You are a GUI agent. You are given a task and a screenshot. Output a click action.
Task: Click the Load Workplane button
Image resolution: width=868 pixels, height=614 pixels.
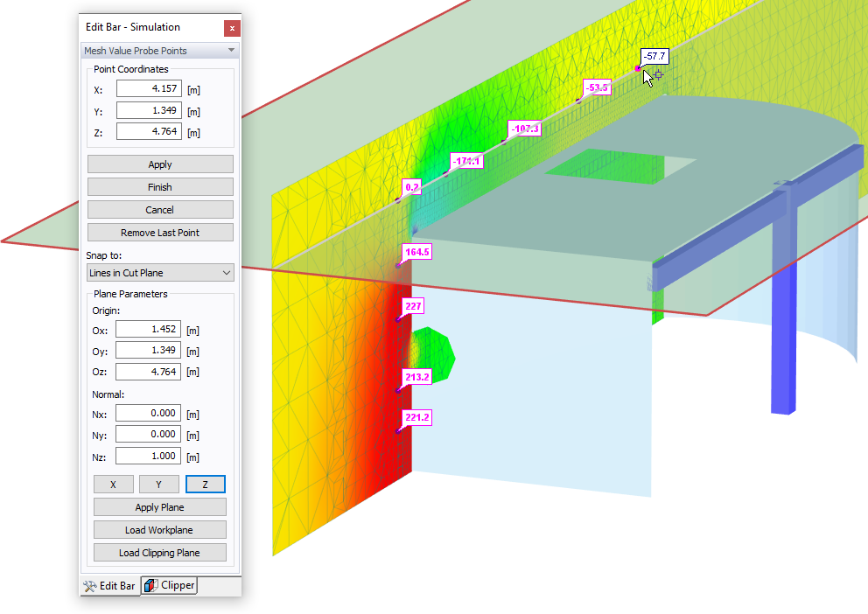click(160, 530)
